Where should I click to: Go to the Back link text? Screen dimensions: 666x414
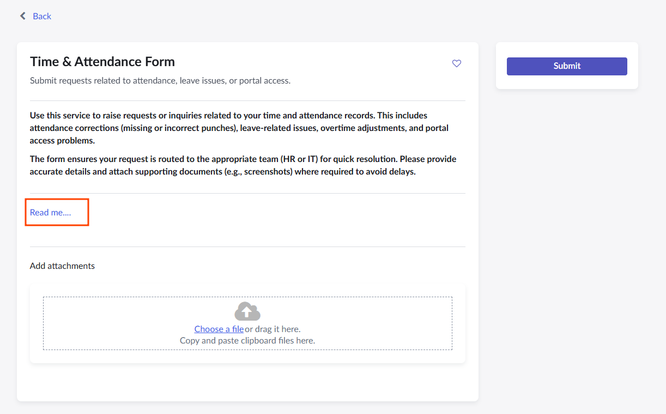point(42,16)
